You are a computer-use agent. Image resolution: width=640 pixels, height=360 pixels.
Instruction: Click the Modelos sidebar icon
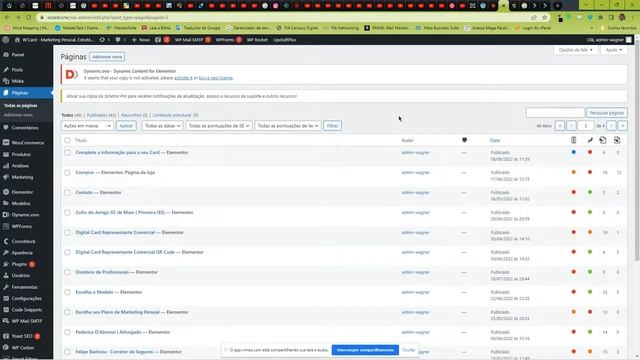pyautogui.click(x=6, y=203)
